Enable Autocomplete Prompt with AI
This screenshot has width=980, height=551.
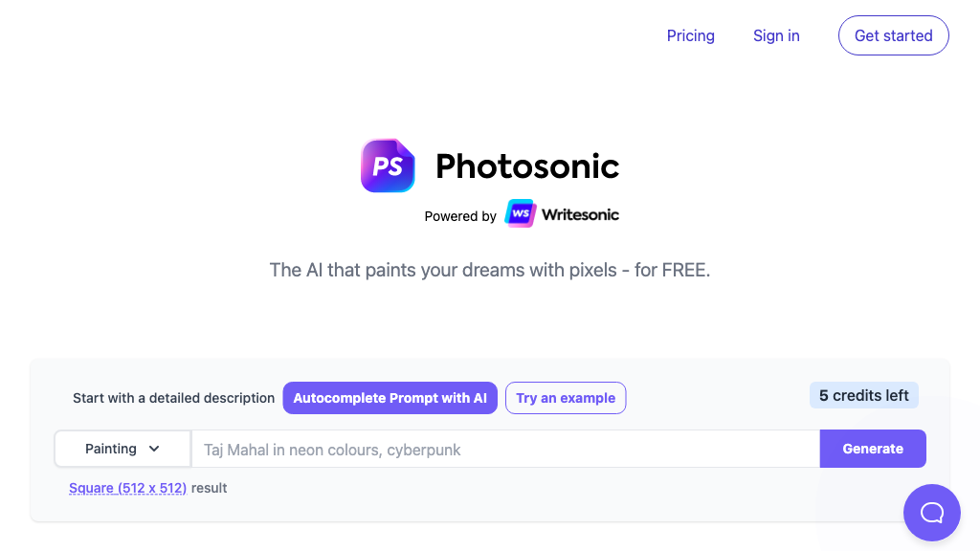[390, 398]
